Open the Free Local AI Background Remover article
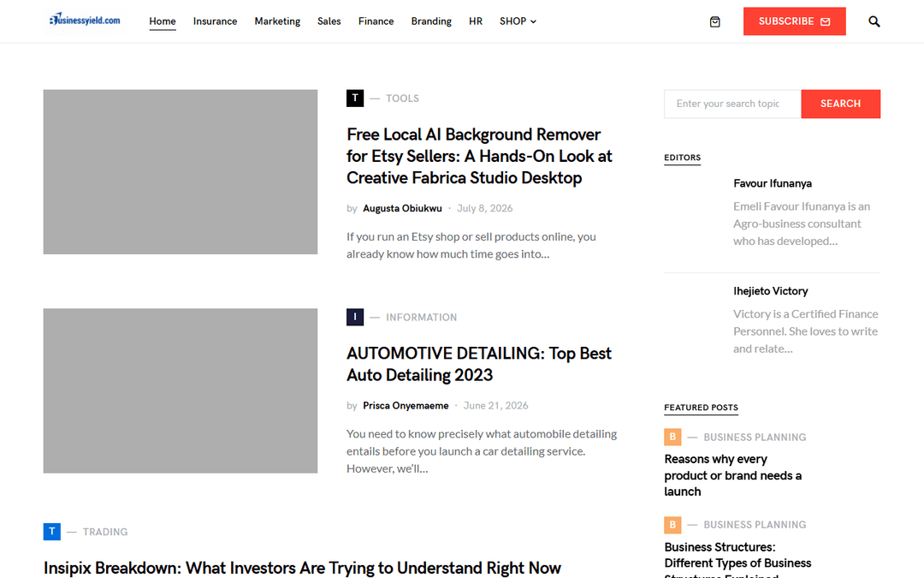924x578 pixels. click(x=479, y=157)
